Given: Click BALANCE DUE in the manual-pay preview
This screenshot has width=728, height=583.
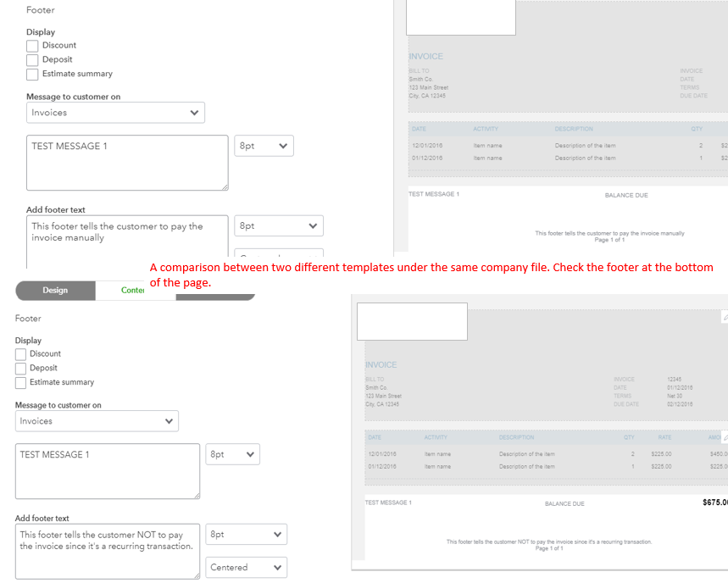Looking at the screenshot, I should coord(626,196).
